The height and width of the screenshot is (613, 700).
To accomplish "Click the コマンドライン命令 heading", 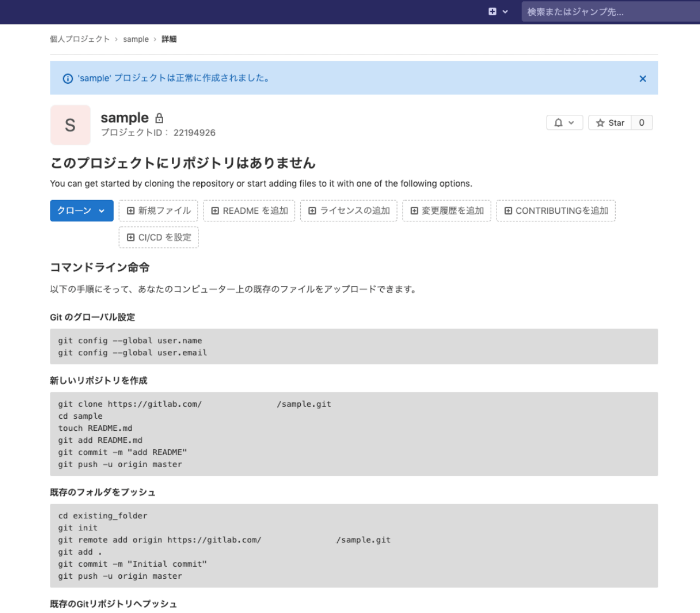I will coord(100,267).
